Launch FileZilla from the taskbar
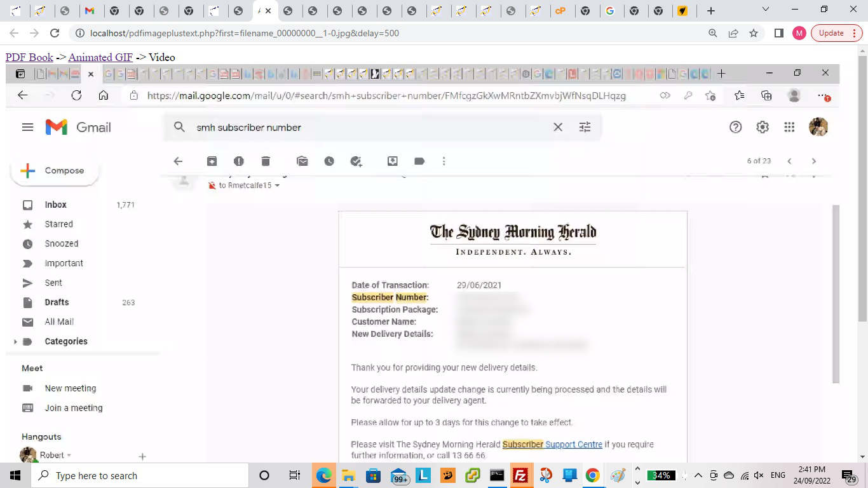This screenshot has width=868, height=488. [520, 475]
